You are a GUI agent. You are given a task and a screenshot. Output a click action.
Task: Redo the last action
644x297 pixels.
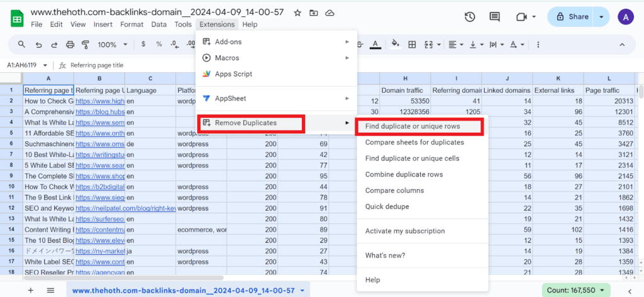tap(54, 45)
